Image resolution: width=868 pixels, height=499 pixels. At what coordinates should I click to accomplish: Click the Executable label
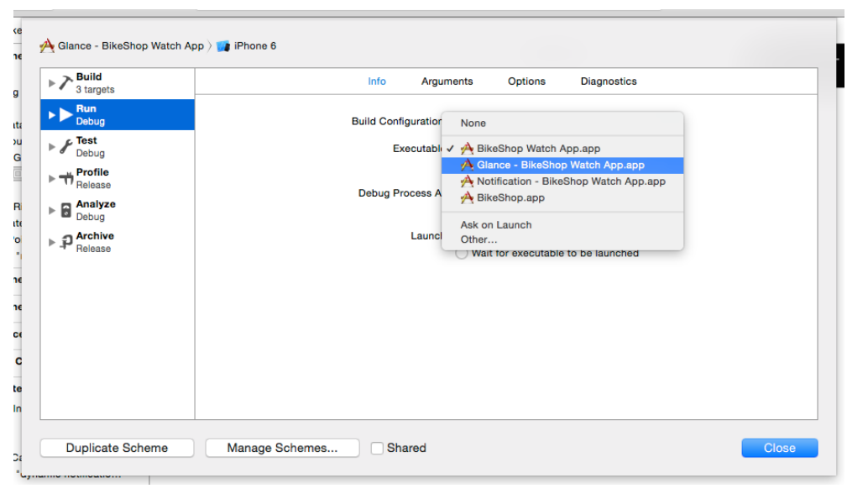417,149
